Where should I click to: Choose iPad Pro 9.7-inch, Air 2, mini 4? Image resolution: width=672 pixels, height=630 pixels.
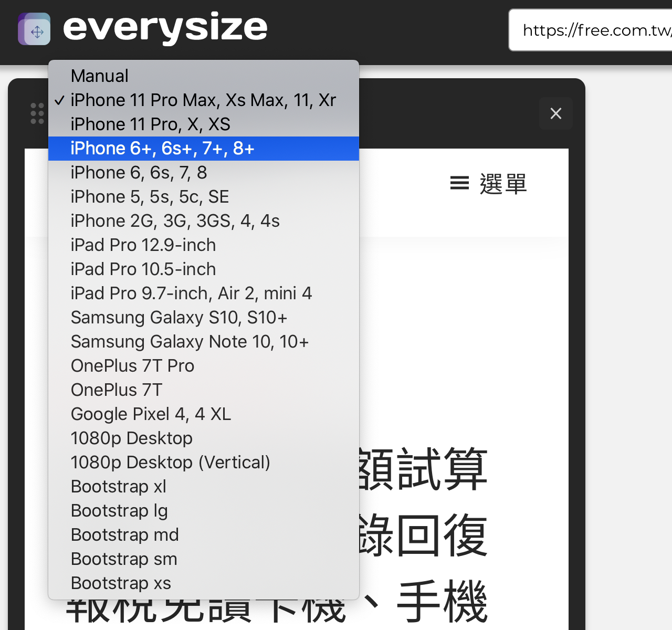[x=204, y=293]
